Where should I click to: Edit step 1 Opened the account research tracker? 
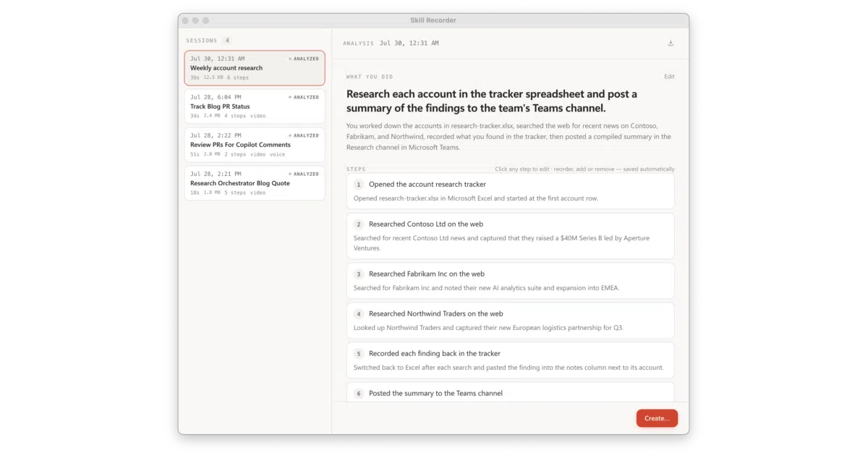[510, 191]
